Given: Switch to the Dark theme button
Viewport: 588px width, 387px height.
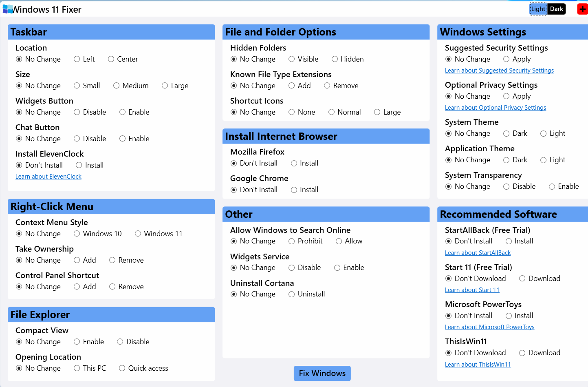Looking at the screenshot, I should [557, 9].
